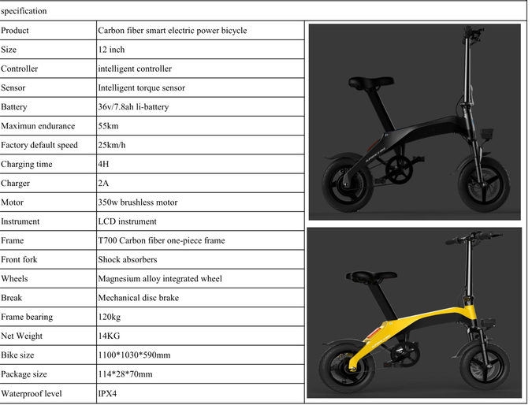Click the 'Front fork' label cell
The height and width of the screenshot is (405, 532).
pyautogui.click(x=48, y=259)
